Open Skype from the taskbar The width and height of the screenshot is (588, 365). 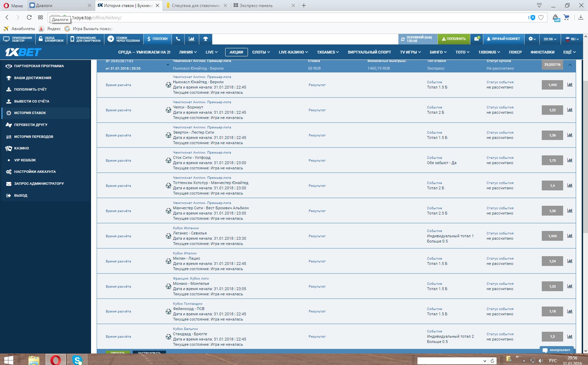(78, 359)
